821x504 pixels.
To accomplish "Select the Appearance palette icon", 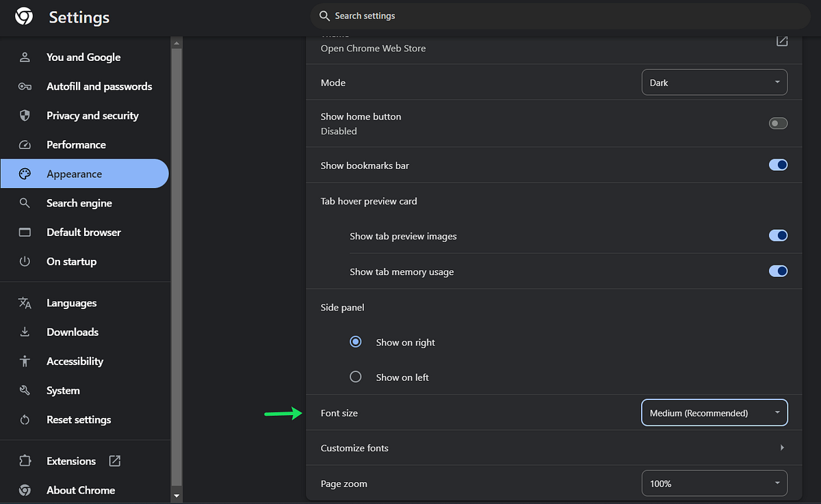I will 25,174.
